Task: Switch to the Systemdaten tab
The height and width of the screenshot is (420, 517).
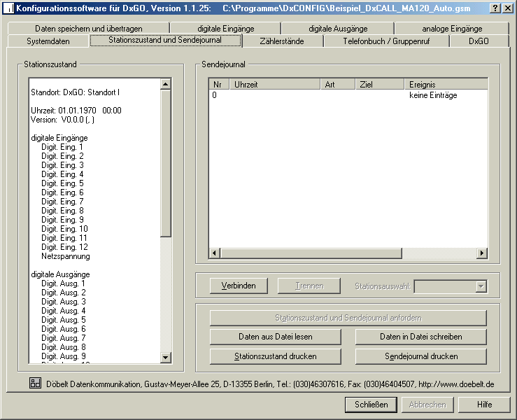Action: point(48,41)
